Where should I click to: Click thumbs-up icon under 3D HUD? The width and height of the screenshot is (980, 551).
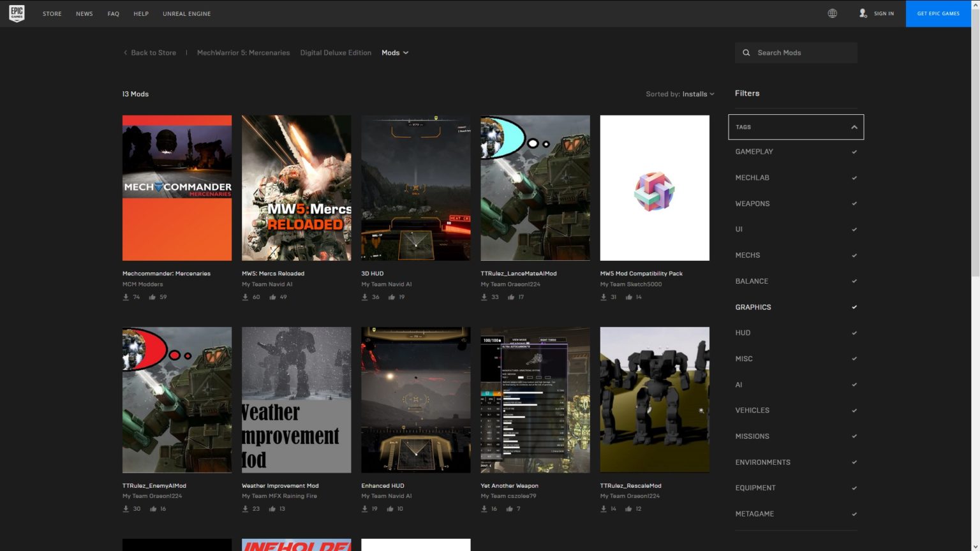coord(391,297)
